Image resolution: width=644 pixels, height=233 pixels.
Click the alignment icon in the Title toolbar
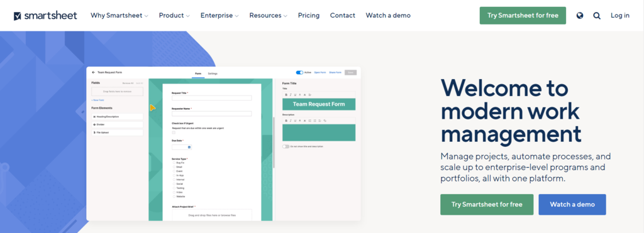click(309, 95)
